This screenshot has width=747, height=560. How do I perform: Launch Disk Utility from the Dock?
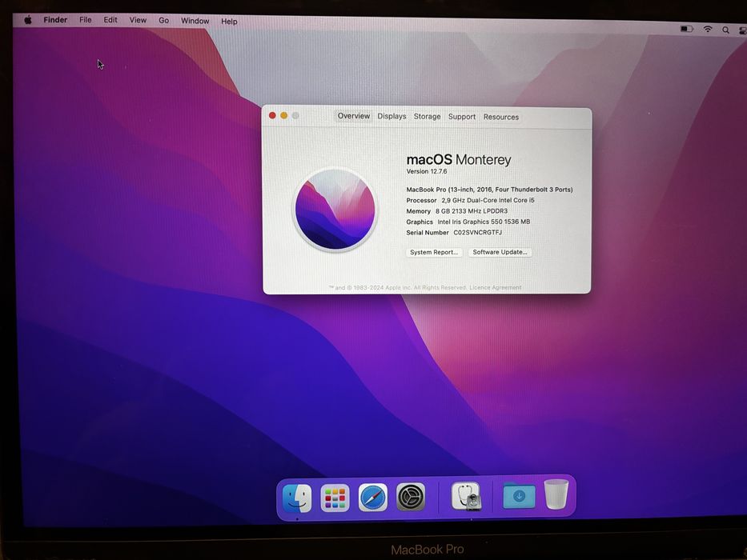[466, 496]
